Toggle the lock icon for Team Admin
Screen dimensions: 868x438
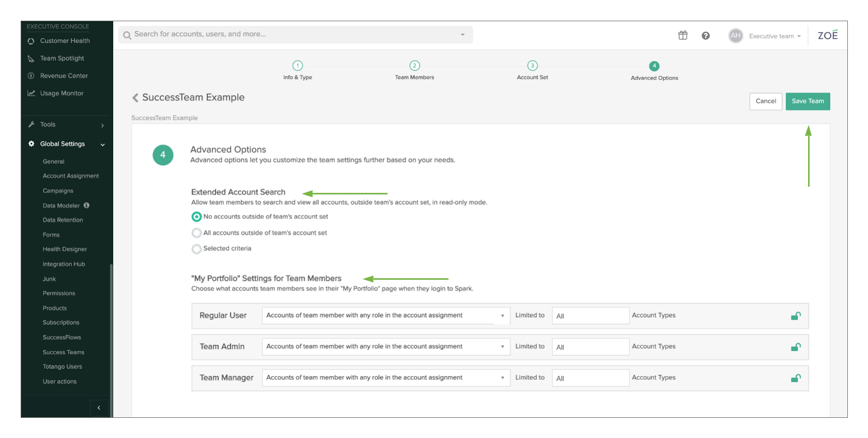[x=796, y=347]
